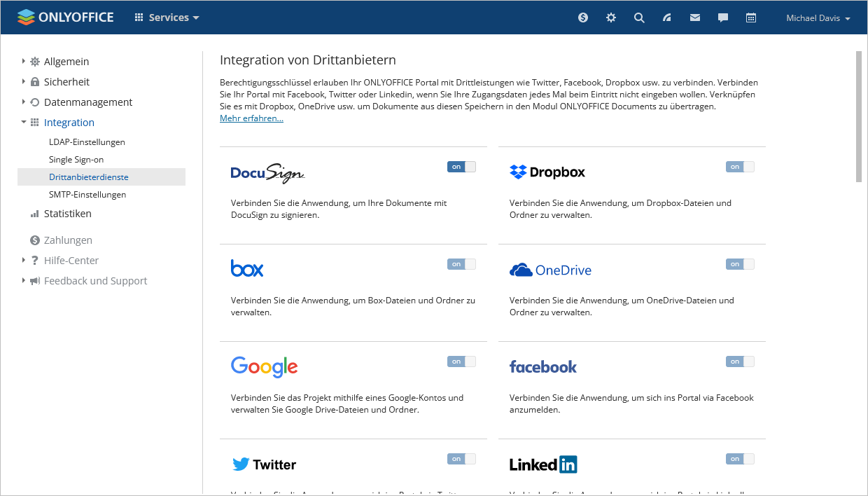Click the Twitter logo

pyautogui.click(x=264, y=464)
